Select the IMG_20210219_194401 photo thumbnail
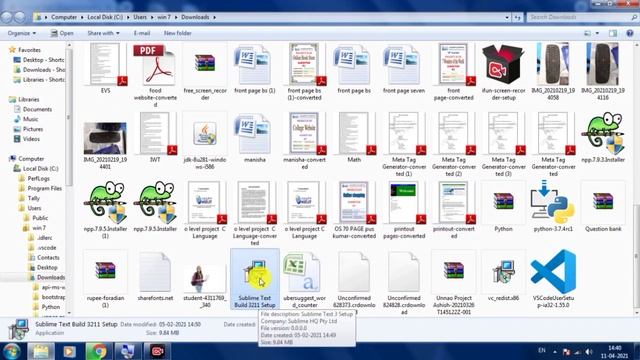Screen dimensions: 640x360 coord(105,138)
